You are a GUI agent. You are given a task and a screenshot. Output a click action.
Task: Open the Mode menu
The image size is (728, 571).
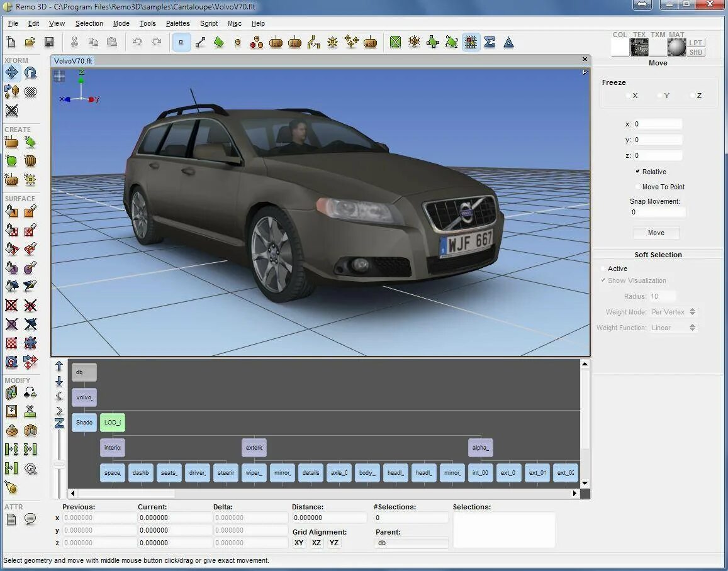click(x=121, y=23)
